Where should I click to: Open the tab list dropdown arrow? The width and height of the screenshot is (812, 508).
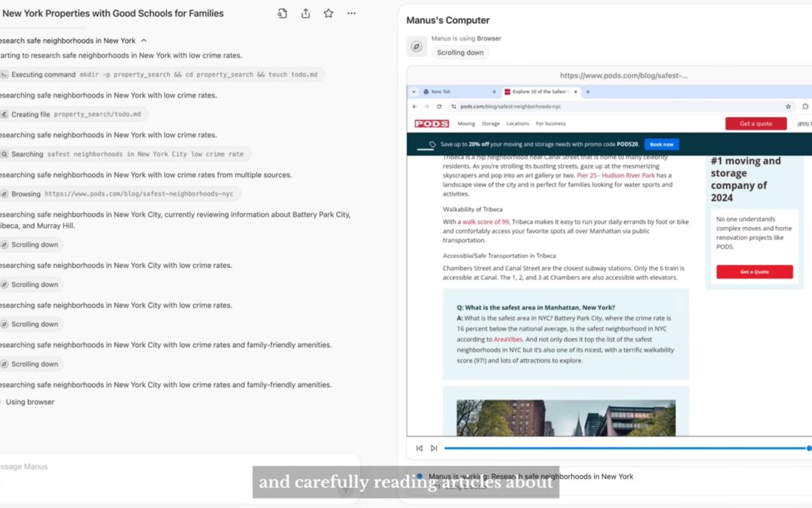[414, 92]
